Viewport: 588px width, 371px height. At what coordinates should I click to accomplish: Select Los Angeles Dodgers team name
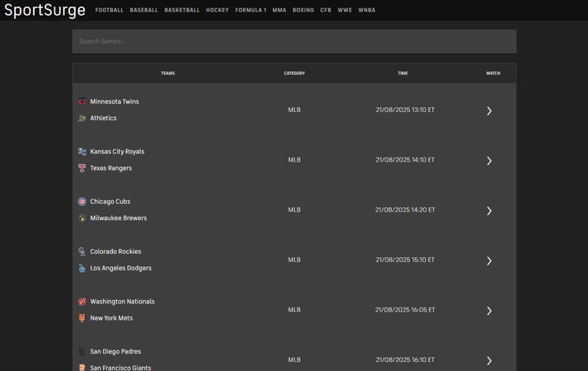click(x=121, y=268)
